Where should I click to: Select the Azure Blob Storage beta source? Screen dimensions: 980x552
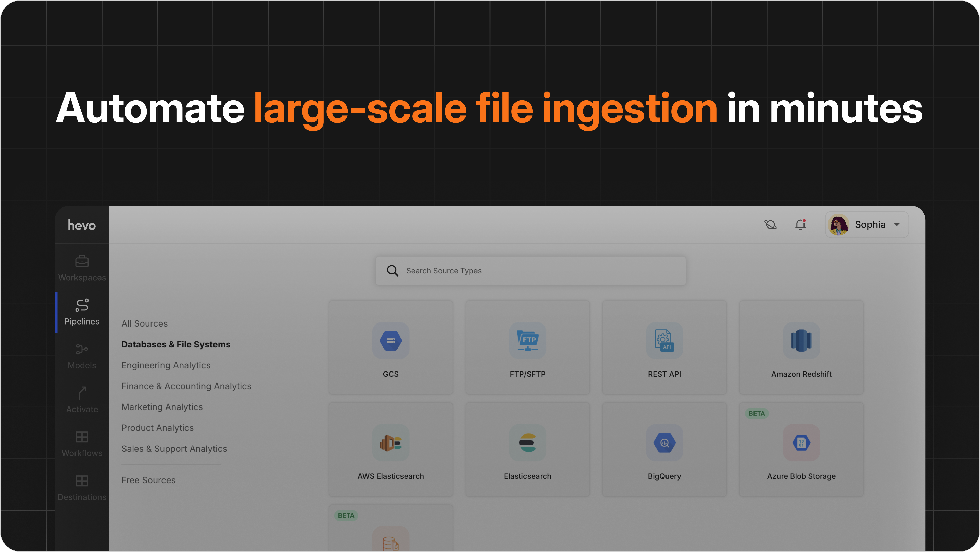(x=801, y=450)
